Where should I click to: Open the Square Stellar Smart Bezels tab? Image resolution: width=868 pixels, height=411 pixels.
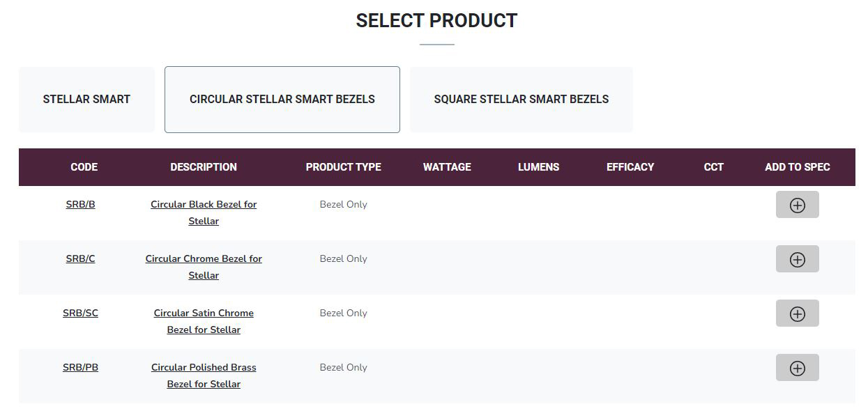click(521, 100)
